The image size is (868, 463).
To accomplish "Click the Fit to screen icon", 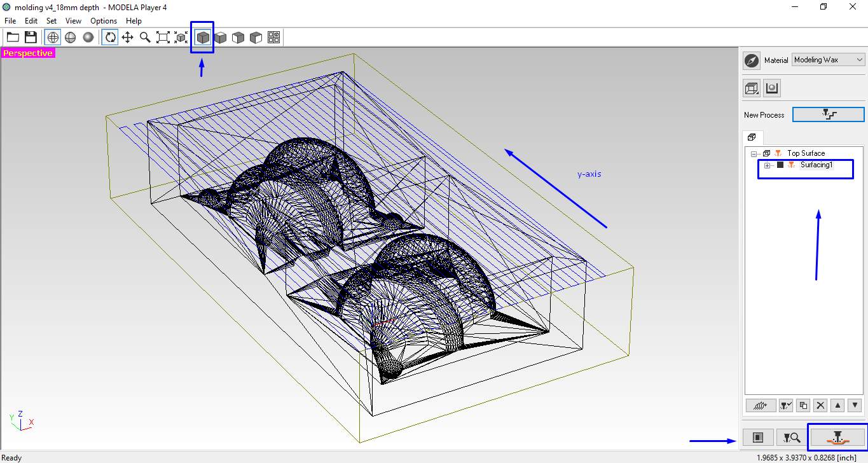I will click(163, 38).
